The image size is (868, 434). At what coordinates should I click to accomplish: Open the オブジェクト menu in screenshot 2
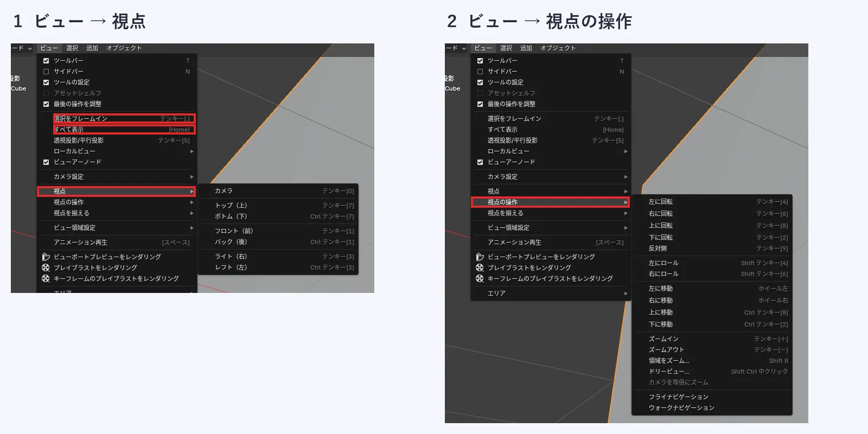point(558,48)
